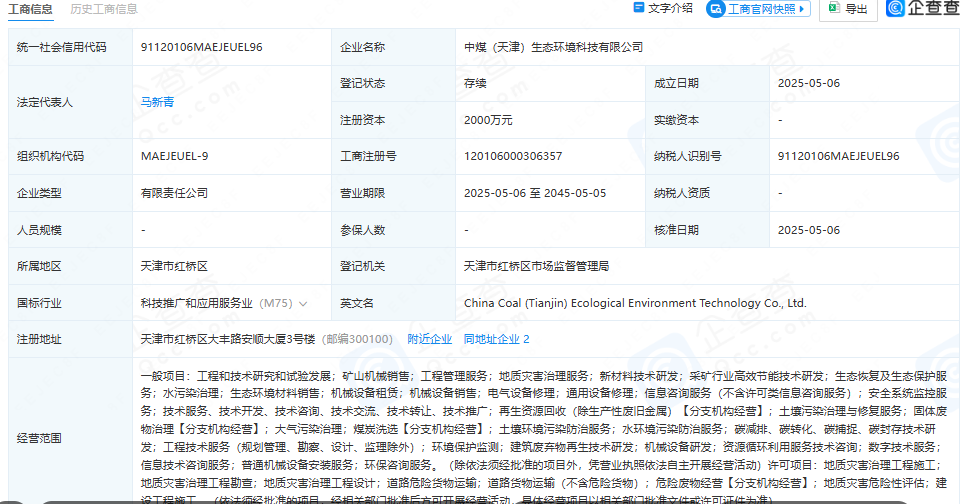The width and height of the screenshot is (961, 504).
Task: Export data with the 导出 button
Action: coord(848,9)
